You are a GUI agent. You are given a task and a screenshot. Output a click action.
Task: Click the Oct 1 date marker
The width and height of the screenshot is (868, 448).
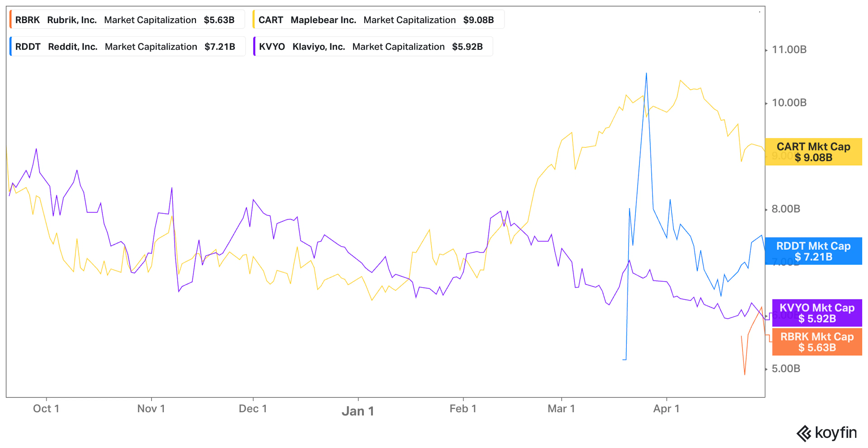tap(46, 409)
